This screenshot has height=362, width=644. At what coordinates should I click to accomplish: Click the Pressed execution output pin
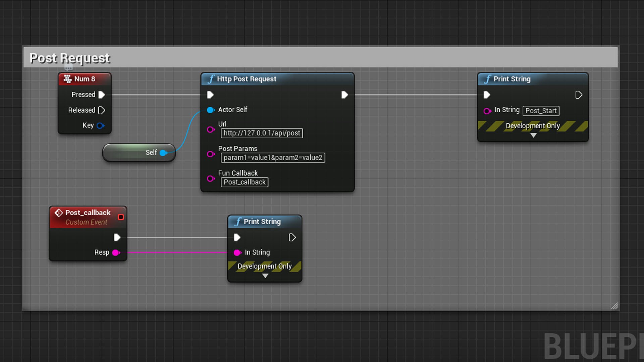(x=102, y=95)
